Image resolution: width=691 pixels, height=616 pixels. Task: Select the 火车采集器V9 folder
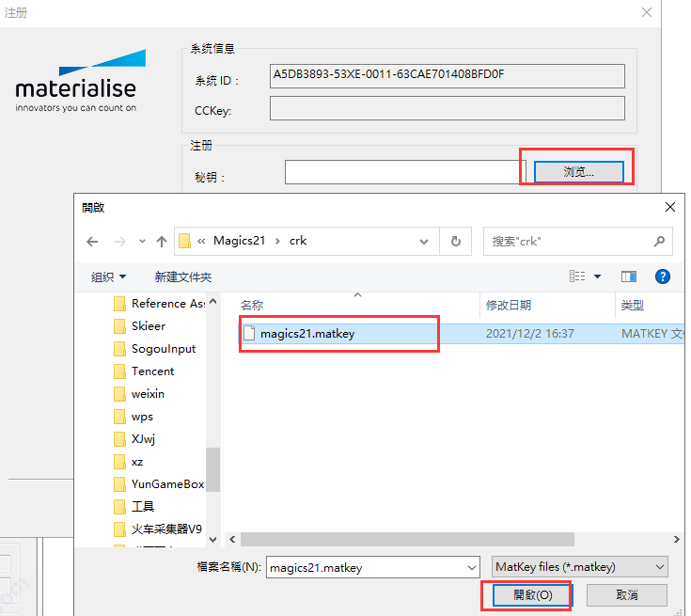tap(158, 529)
